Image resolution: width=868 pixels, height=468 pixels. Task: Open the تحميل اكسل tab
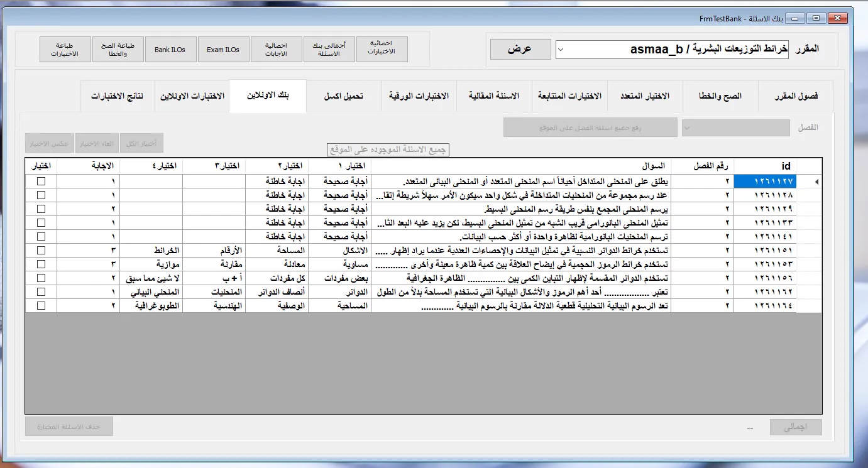coord(343,96)
